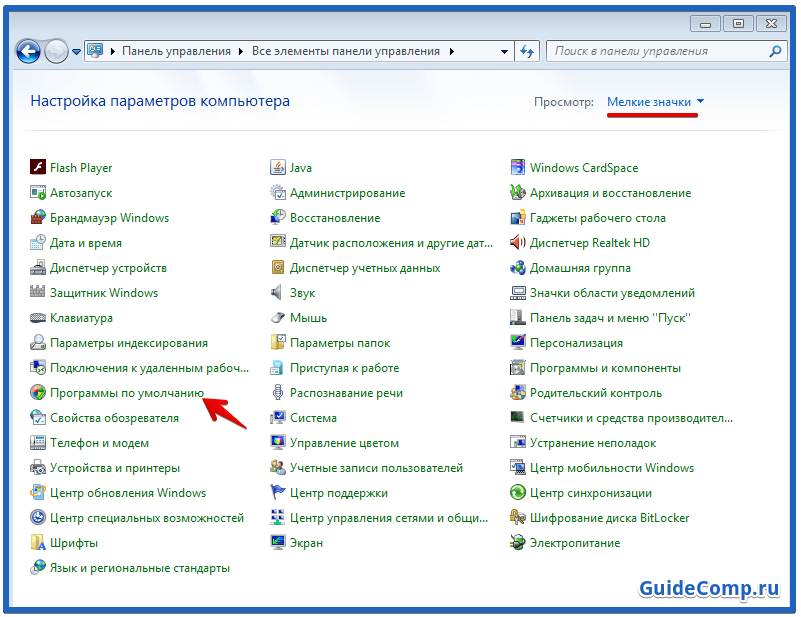Open Программы и компоненты link
The image size is (801, 617).
pyautogui.click(x=591, y=368)
